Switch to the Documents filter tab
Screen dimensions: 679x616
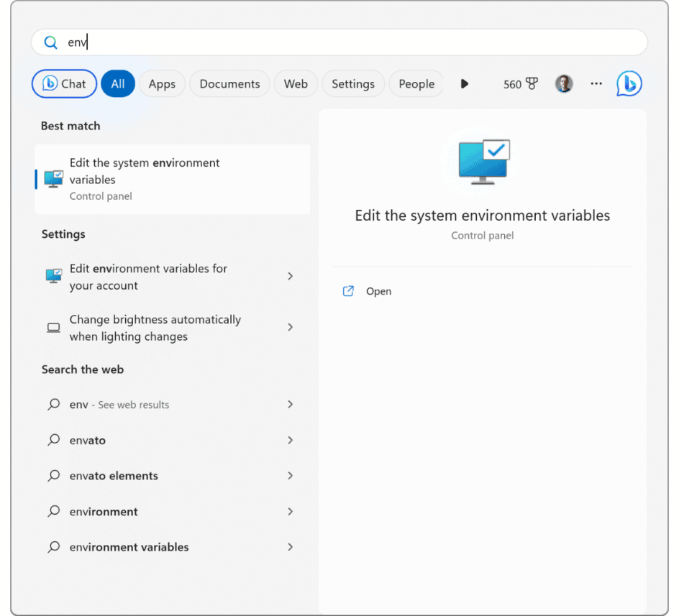229,83
